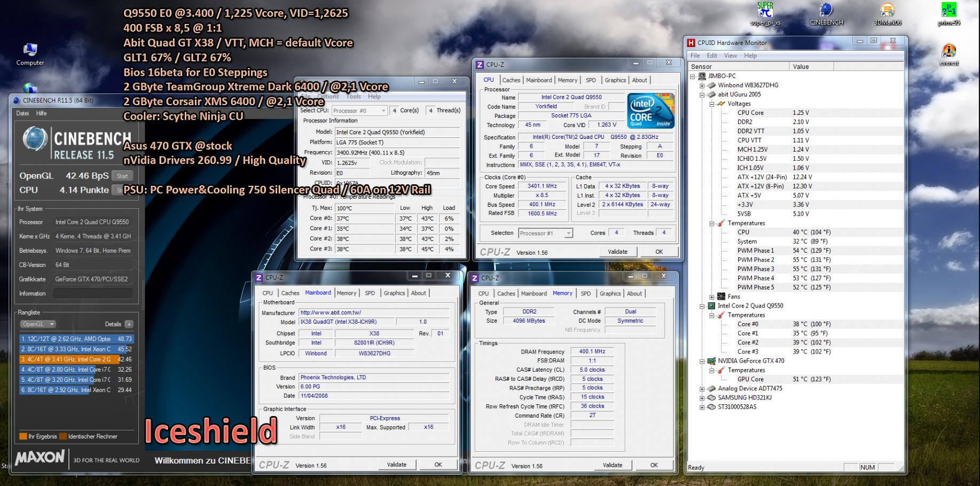Click the chip icon beside Winbond W83627DHG
This screenshot has width=980, height=486.
[711, 85]
